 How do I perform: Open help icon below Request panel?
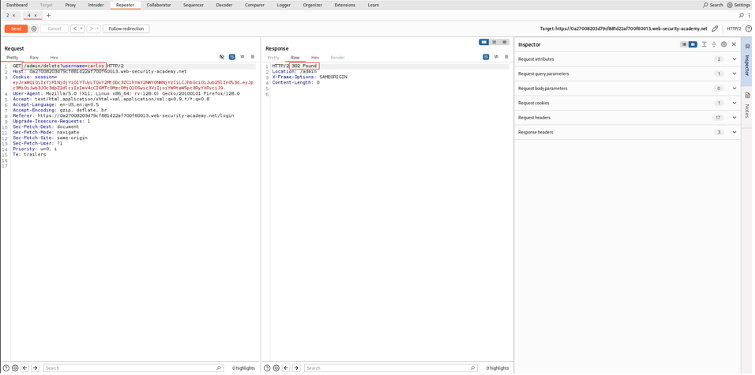6,368
